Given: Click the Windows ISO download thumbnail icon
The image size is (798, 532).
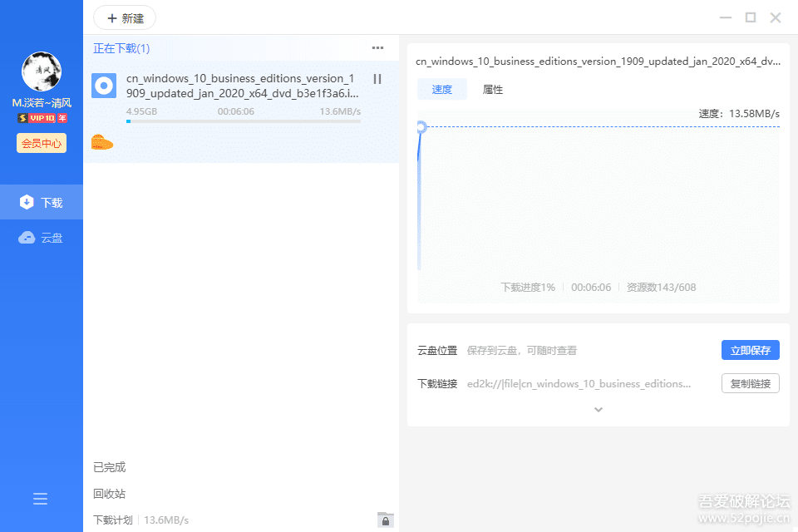Looking at the screenshot, I should pos(103,86).
